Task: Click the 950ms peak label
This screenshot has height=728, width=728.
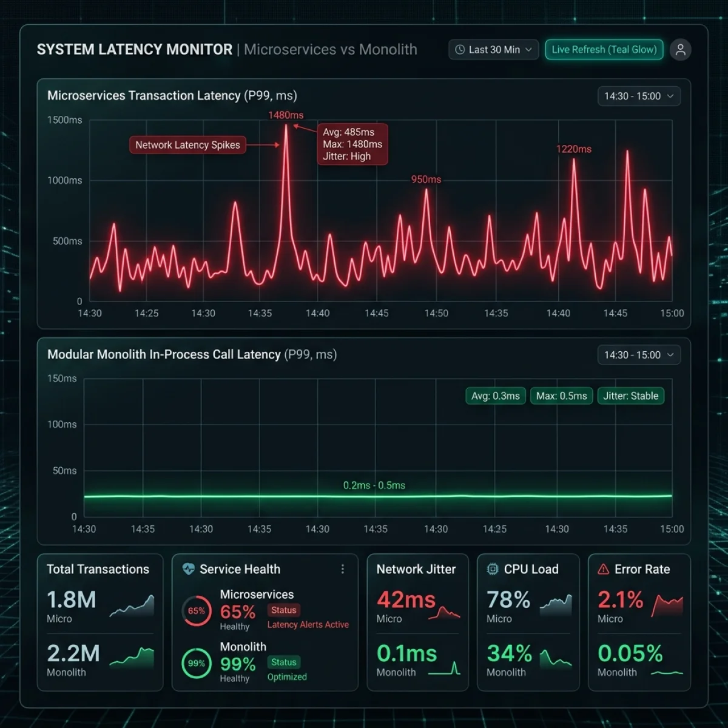Action: pos(426,180)
